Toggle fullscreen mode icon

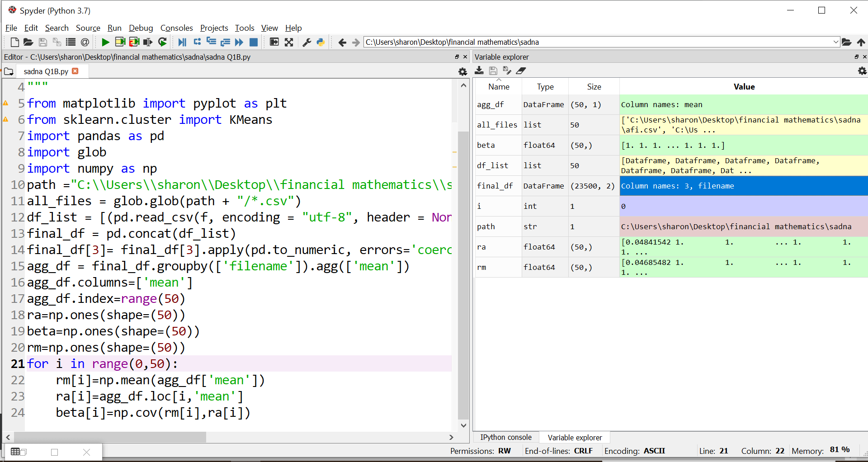289,42
